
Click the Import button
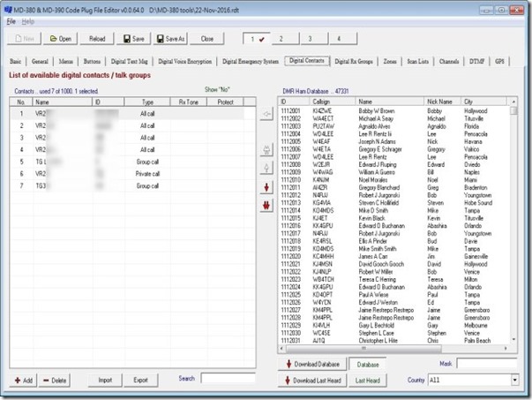105,381
